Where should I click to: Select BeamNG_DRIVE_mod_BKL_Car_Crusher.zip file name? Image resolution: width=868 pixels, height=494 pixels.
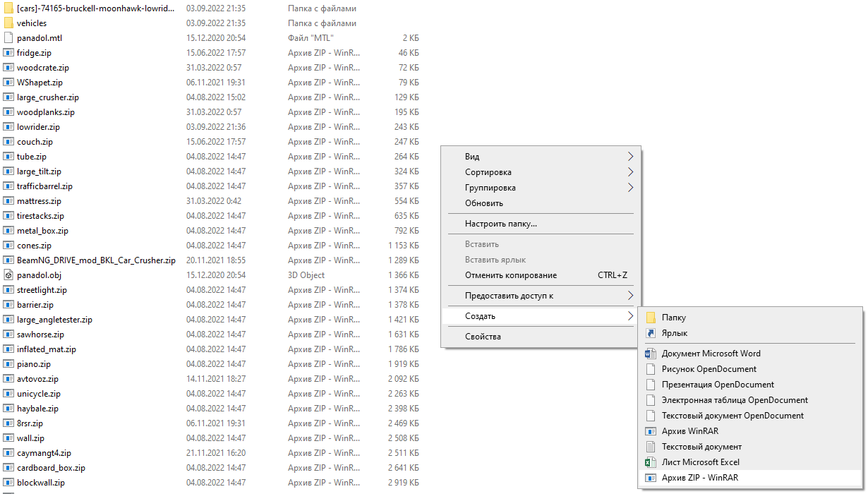click(96, 260)
